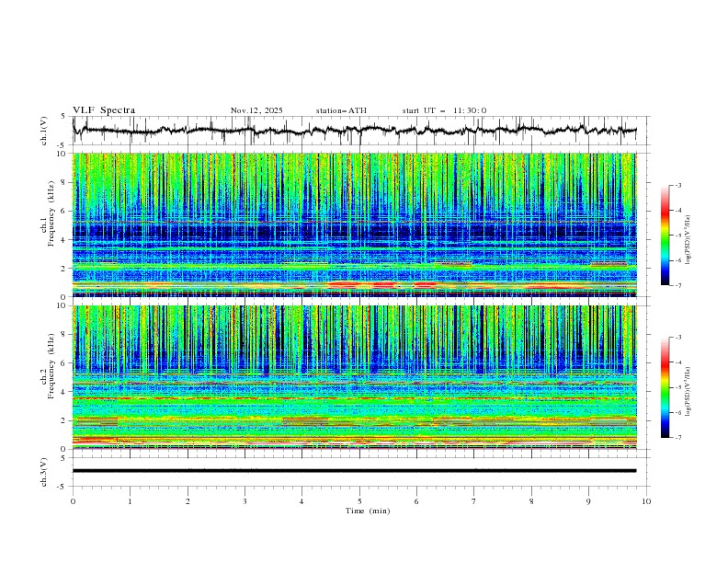Click the "9" tick on the time axis
The width and height of the screenshot is (728, 563).
(x=588, y=501)
